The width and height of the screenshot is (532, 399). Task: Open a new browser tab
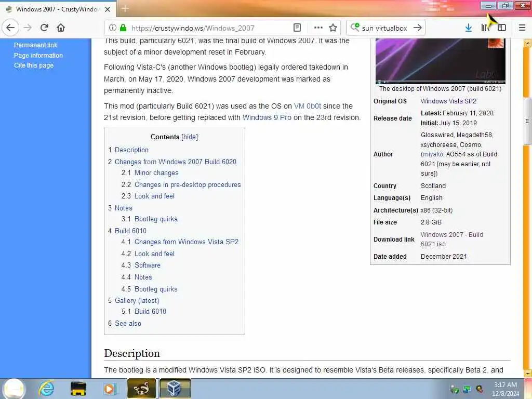[125, 8]
